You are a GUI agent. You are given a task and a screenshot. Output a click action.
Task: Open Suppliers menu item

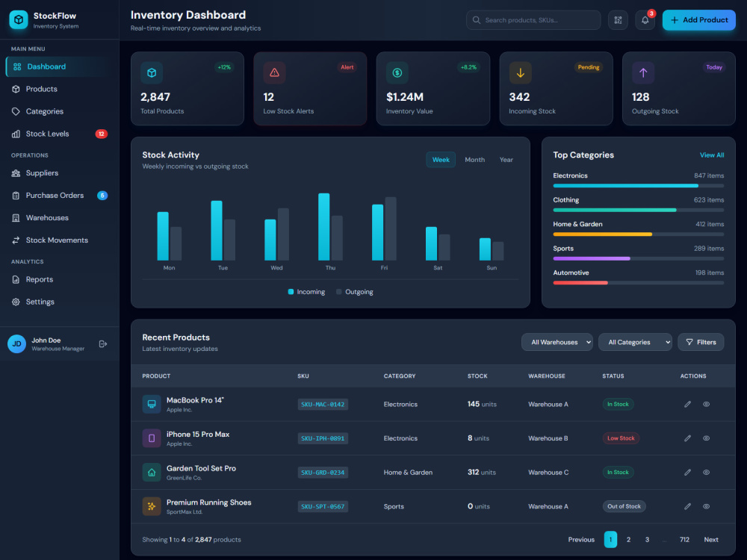point(60,173)
